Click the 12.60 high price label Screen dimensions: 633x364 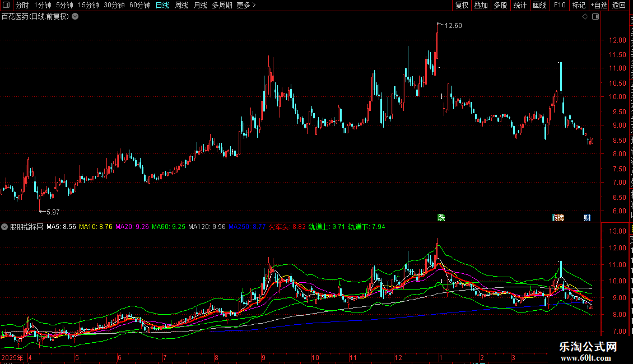453,25
